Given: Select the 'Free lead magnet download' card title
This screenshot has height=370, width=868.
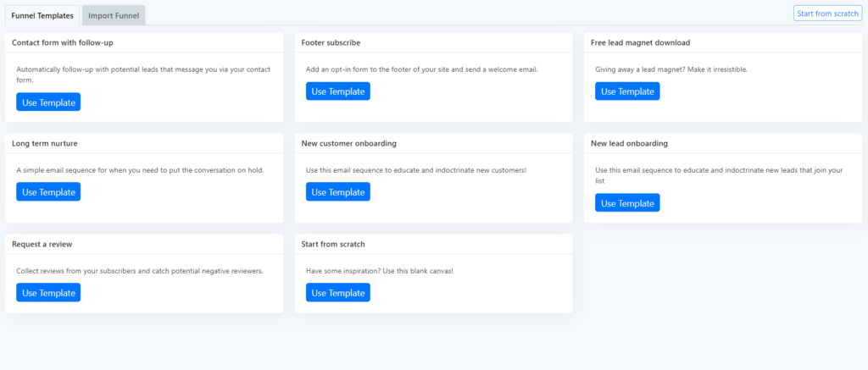Looking at the screenshot, I should (x=641, y=42).
